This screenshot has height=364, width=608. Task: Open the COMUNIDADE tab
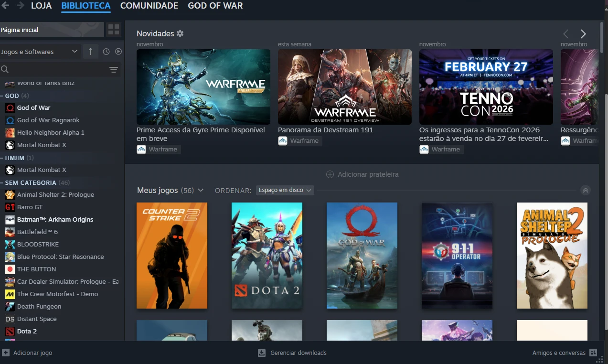pyautogui.click(x=149, y=6)
